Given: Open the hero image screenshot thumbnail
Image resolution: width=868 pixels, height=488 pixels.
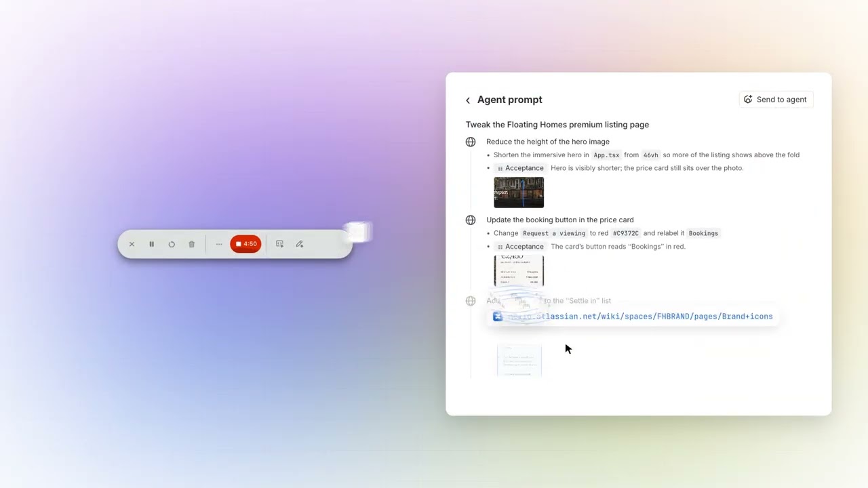Looking at the screenshot, I should click(519, 192).
